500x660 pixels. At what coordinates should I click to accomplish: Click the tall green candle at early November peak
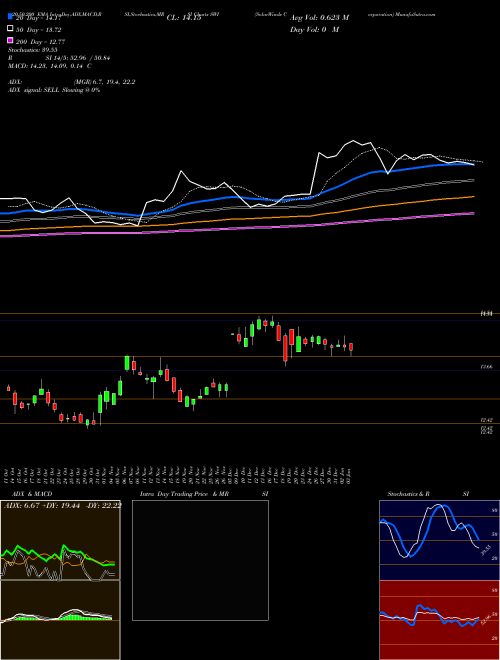(x=127, y=363)
